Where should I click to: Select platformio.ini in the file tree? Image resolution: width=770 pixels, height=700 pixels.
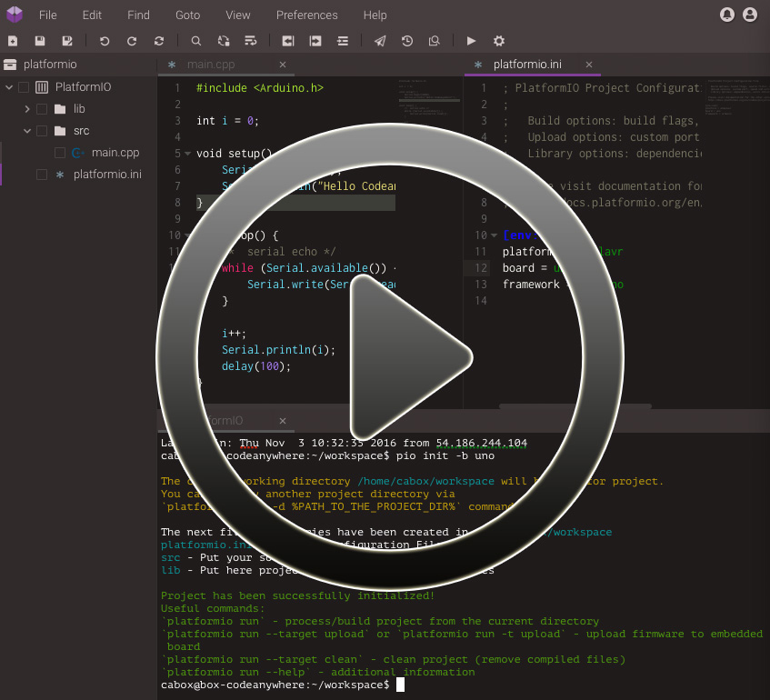(x=107, y=175)
